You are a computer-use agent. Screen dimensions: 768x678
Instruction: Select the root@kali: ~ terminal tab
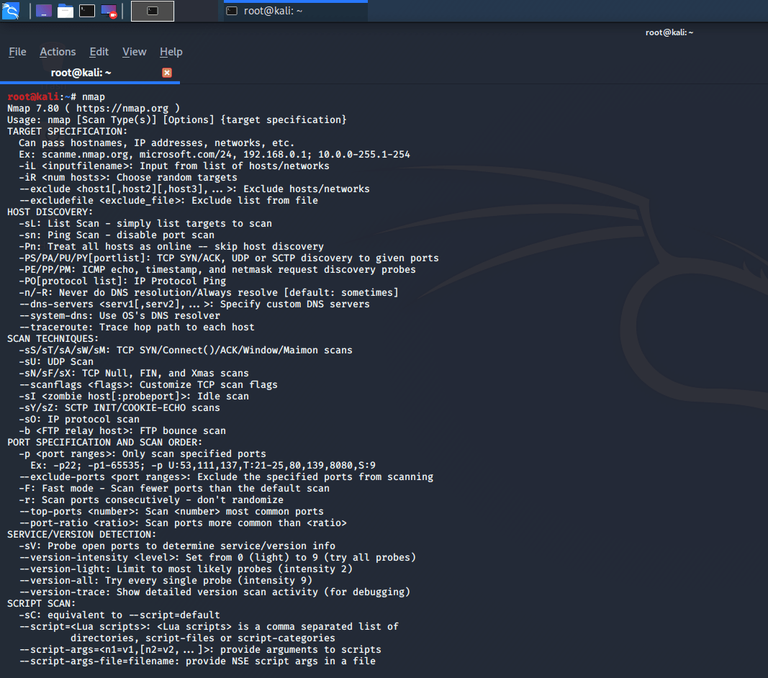coord(81,73)
